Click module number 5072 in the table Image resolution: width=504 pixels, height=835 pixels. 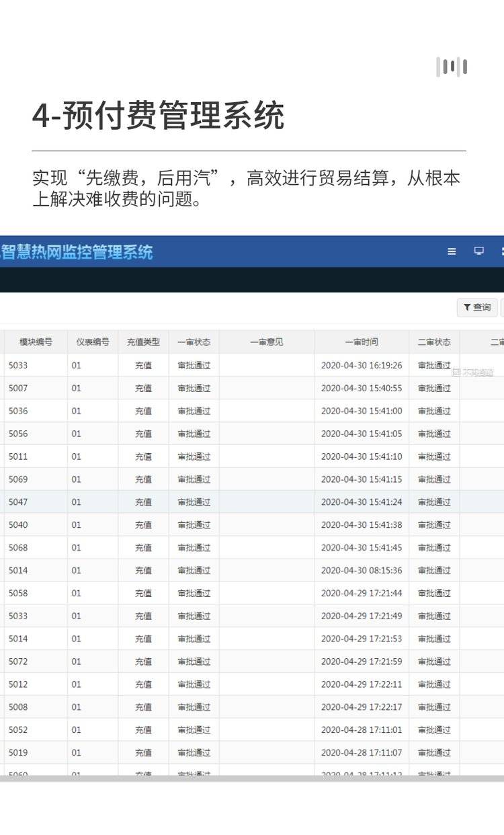click(x=18, y=662)
